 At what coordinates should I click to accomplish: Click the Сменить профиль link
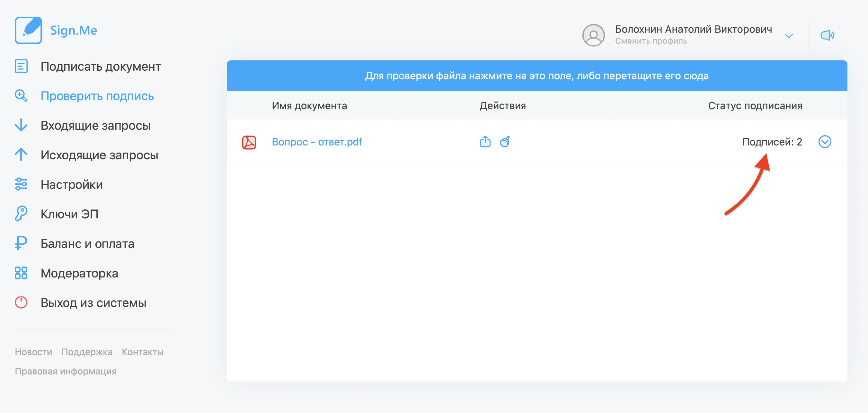pos(651,41)
